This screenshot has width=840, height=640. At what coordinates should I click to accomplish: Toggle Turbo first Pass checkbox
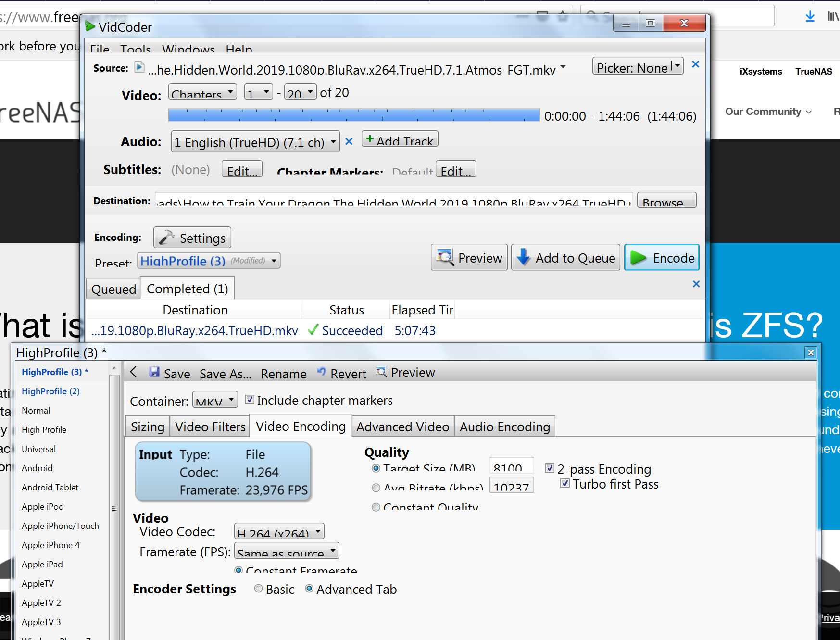click(x=565, y=483)
